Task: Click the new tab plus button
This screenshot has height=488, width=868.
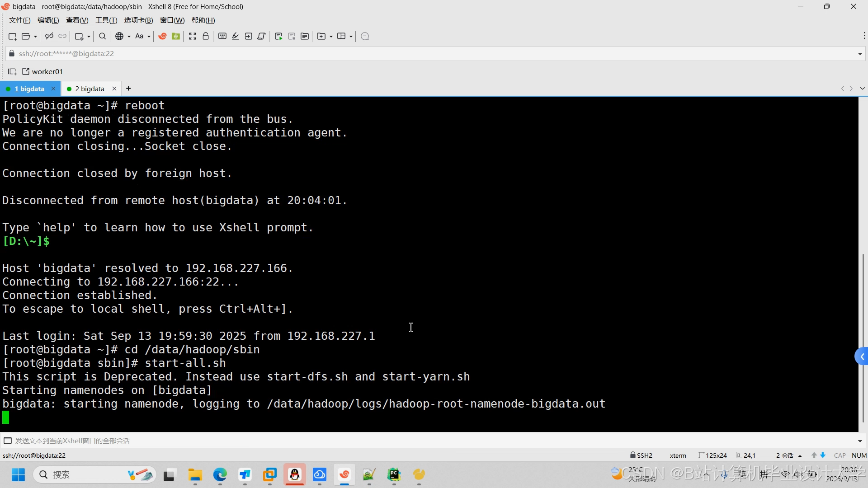Action: pyautogui.click(x=128, y=89)
